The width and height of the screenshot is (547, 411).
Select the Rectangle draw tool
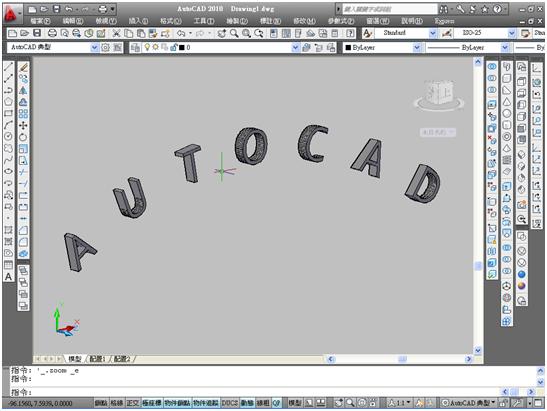8,113
